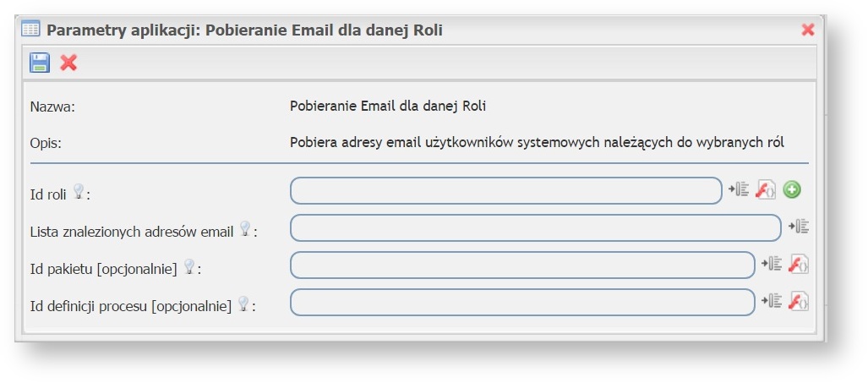
Task: Click the Id pakietu [opcjonalnie] input field
Action: click(x=521, y=265)
